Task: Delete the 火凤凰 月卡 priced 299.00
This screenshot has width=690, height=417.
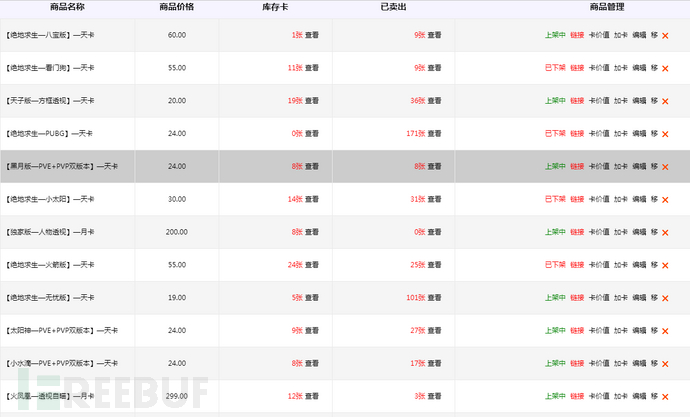Action: pyautogui.click(x=665, y=397)
